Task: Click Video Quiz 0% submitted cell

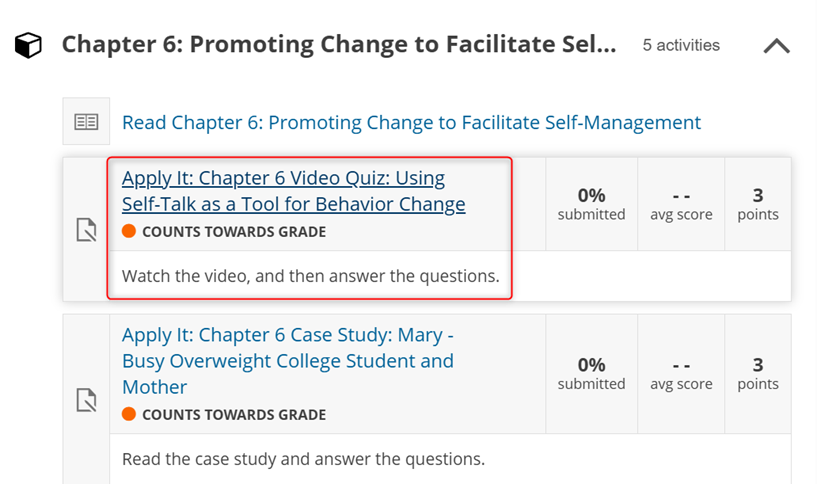Action: tap(591, 203)
